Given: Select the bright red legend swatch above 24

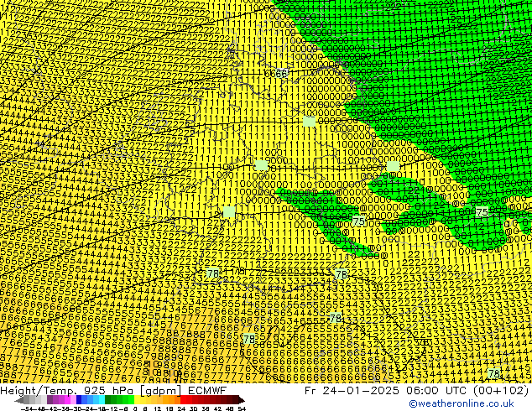Looking at the screenshot, I should tap(183, 400).
